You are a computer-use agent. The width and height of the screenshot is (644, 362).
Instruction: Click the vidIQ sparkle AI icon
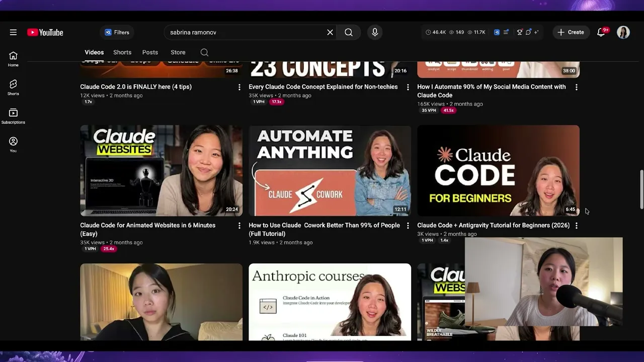coord(536,32)
